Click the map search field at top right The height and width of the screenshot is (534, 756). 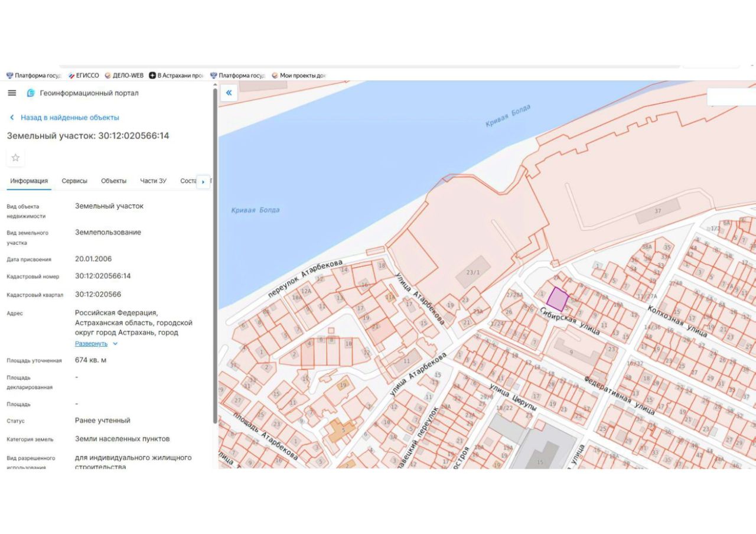pyautogui.click(x=731, y=96)
